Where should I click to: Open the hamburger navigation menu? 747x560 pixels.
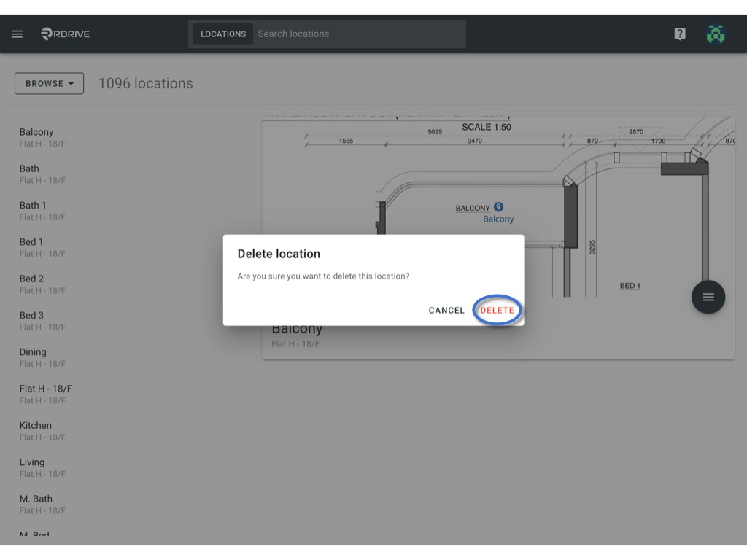(18, 34)
